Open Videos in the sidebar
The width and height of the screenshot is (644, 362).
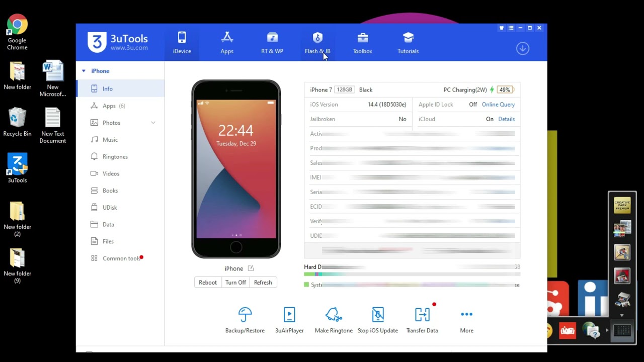(x=120, y=173)
